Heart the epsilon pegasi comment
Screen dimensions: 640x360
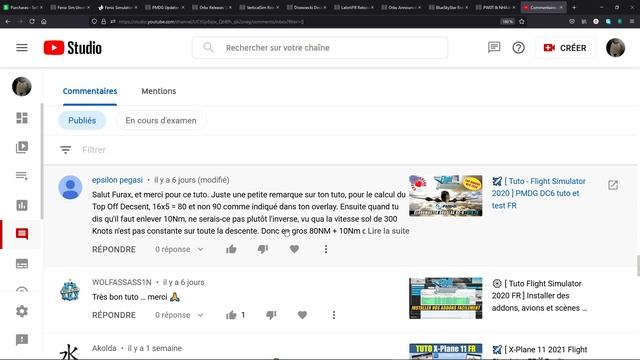294,249
